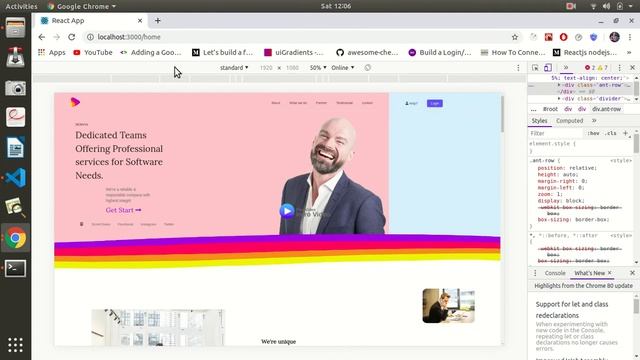Add a new style rule with the plus icon
Image resolution: width=640 pixels, height=360 pixels.
[625, 133]
